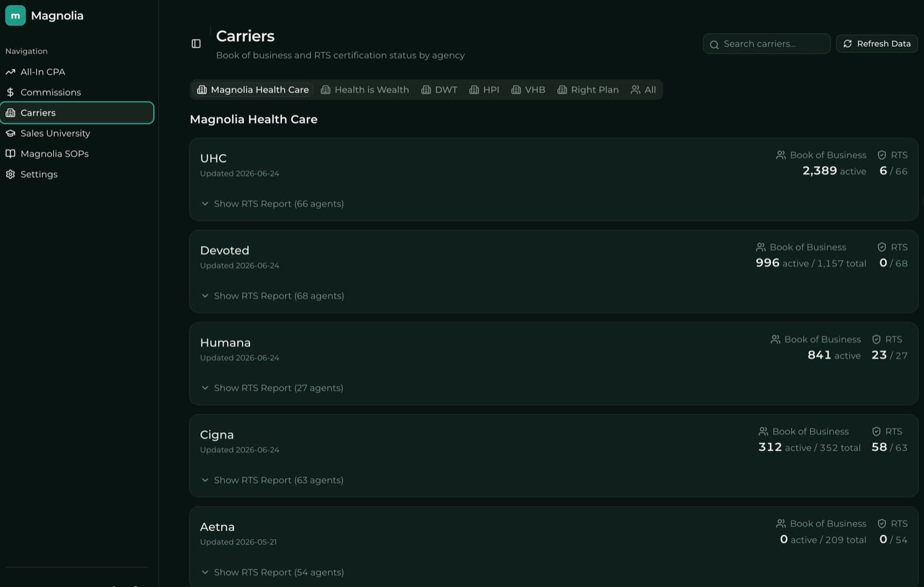924x587 pixels.
Task: Click the Sales University graduation cap icon
Action: [x=10, y=133]
